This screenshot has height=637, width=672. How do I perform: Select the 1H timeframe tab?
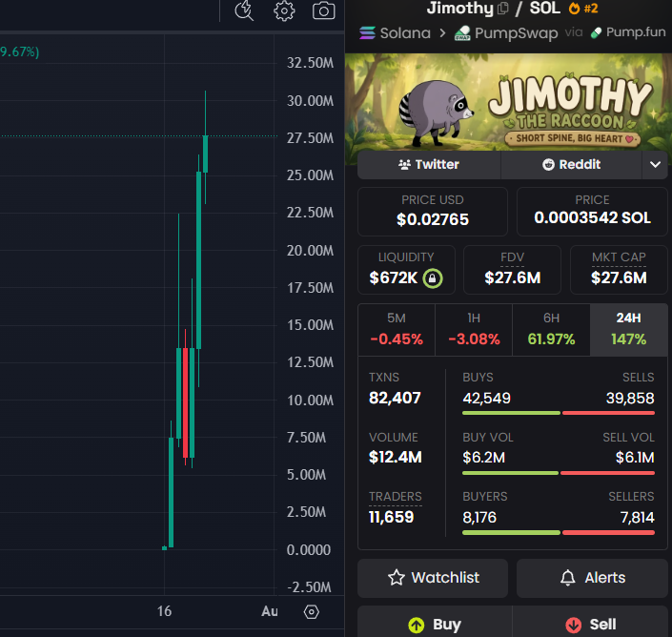coord(474,330)
